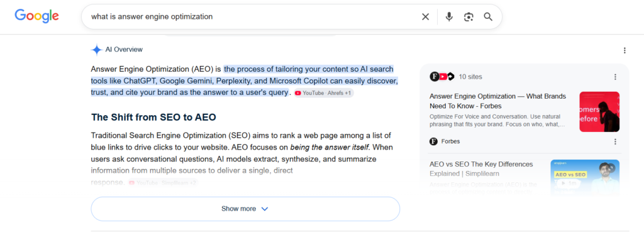Play the AEO vs SEO Simplilearn video thumbnail
Screen dimensions: 644x237
pos(585,177)
